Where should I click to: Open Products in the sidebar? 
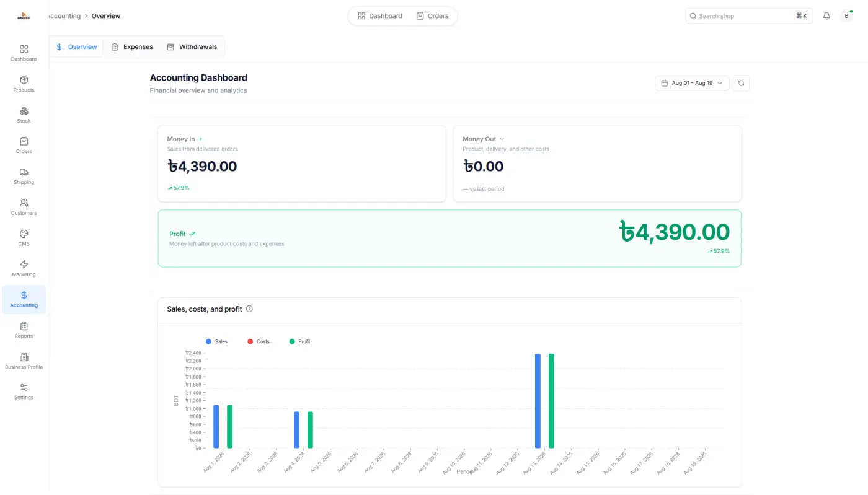pyautogui.click(x=24, y=84)
